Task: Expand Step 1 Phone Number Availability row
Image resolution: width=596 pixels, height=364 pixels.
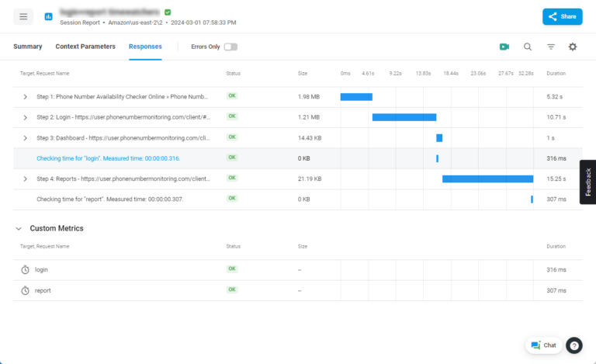Action: coord(25,97)
